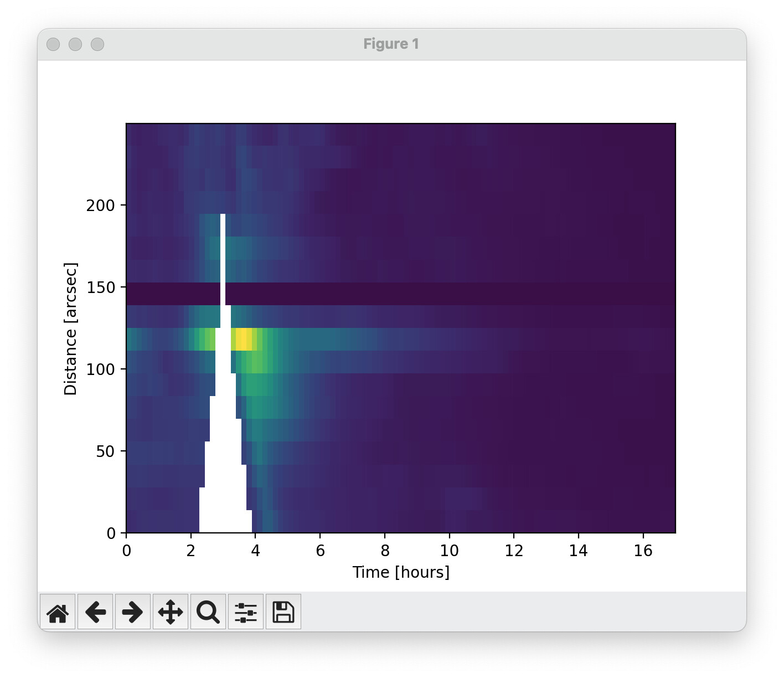Image resolution: width=784 pixels, height=678 pixels.
Task: Activate the Pan/move axes tool
Action: tap(171, 612)
